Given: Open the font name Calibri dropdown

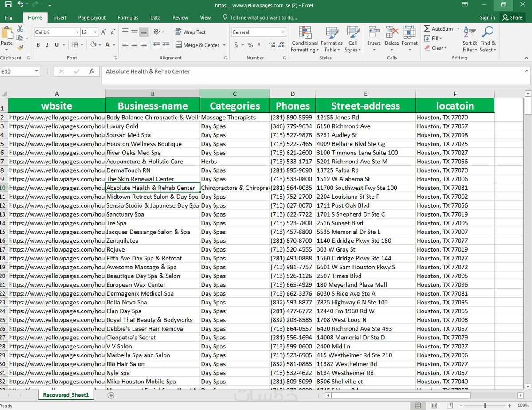Looking at the screenshot, I should (x=77, y=32).
